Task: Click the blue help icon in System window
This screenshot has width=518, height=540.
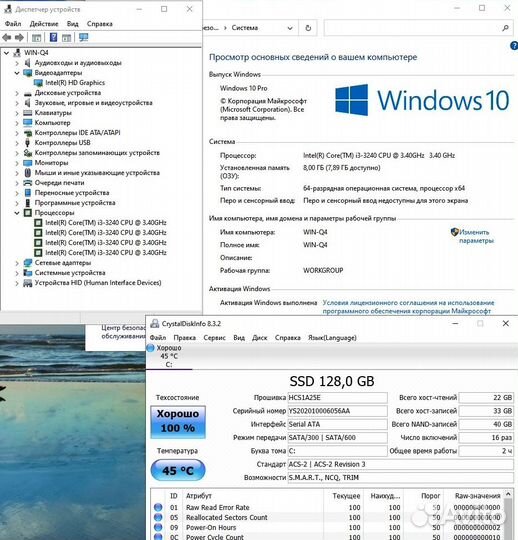Action: click(514, 45)
